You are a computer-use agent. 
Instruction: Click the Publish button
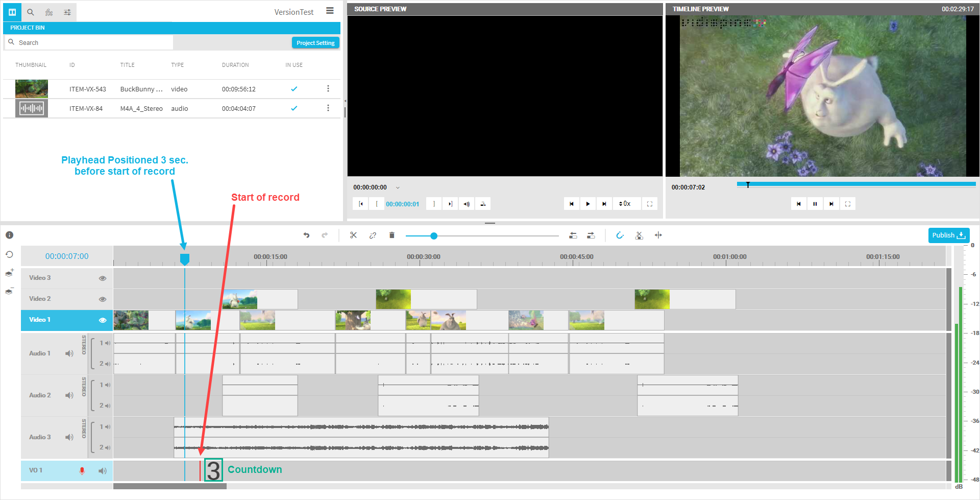coord(948,235)
